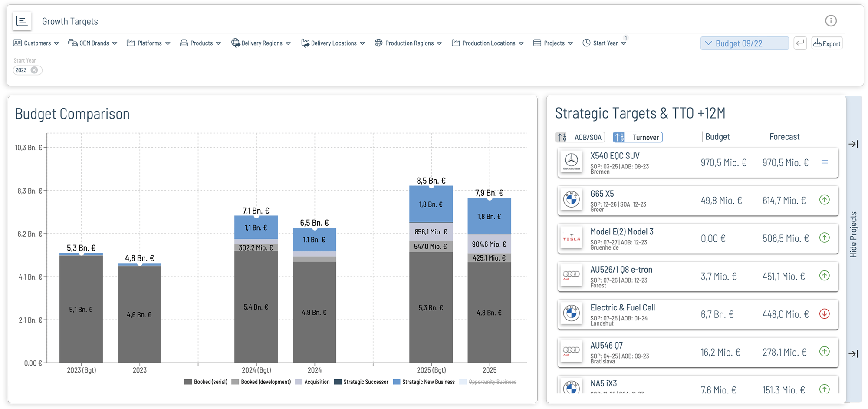Click the Budget column header

point(717,137)
